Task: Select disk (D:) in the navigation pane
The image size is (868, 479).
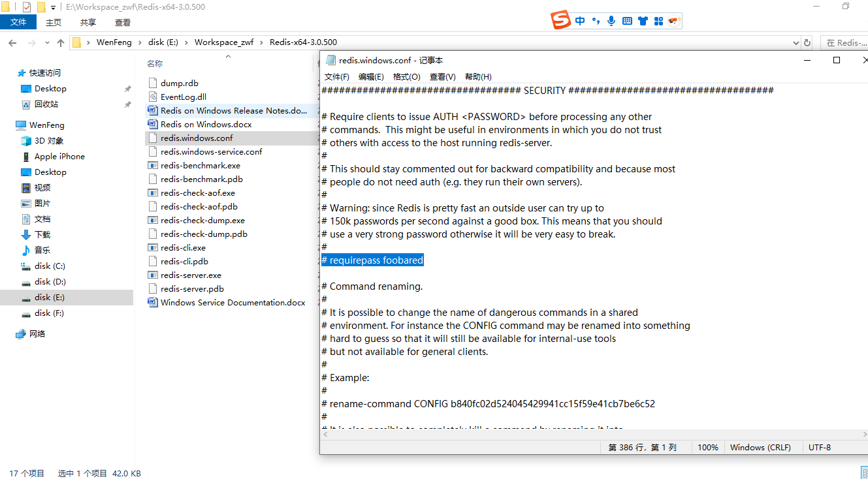Action: [50, 282]
